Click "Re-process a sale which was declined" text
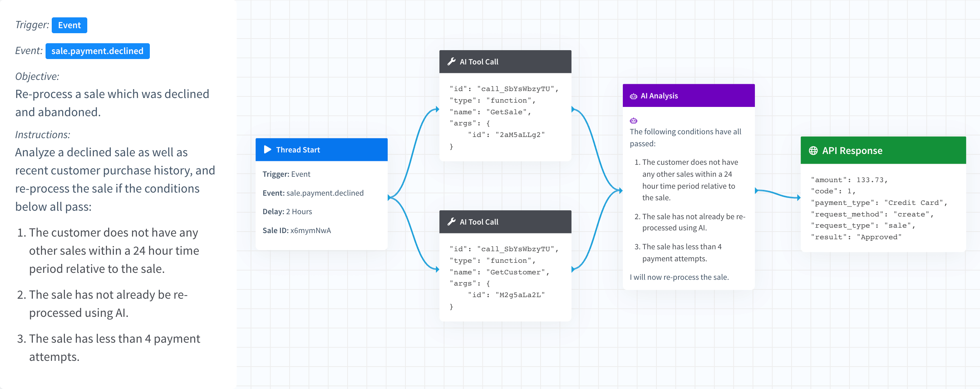Screen dimensions: 980x389 pos(112,94)
